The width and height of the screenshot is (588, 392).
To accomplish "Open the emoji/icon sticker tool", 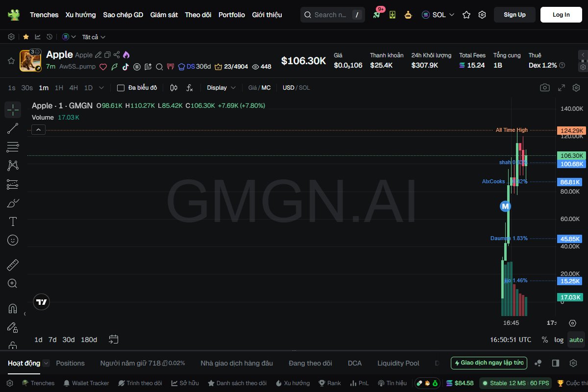I will point(13,240).
